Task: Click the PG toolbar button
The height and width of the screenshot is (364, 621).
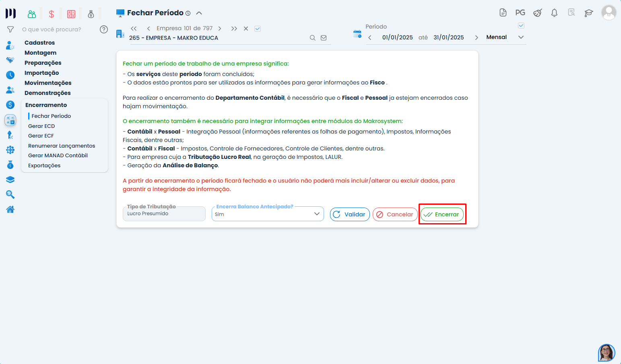Action: (520, 13)
